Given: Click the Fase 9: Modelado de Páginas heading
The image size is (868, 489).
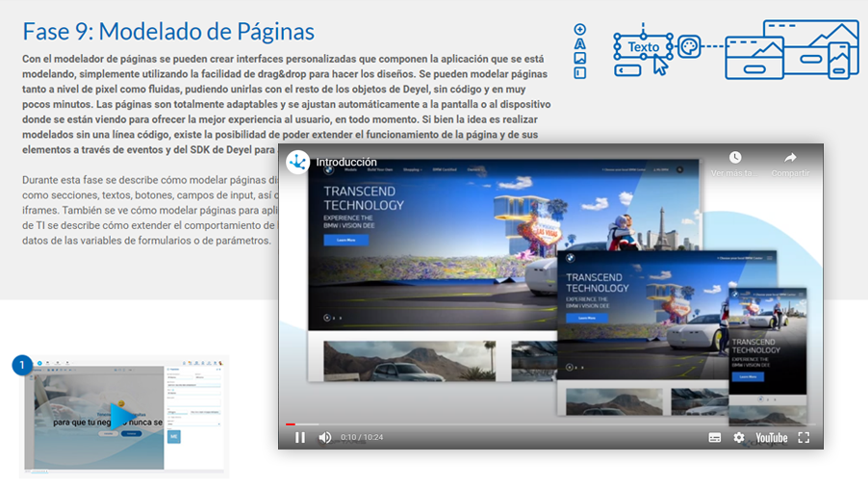Looking at the screenshot, I should pyautogui.click(x=168, y=32).
